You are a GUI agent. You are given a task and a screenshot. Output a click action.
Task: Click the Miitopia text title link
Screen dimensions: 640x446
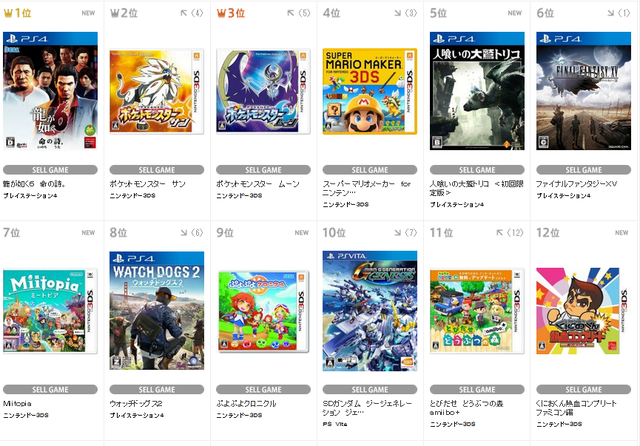[17, 404]
